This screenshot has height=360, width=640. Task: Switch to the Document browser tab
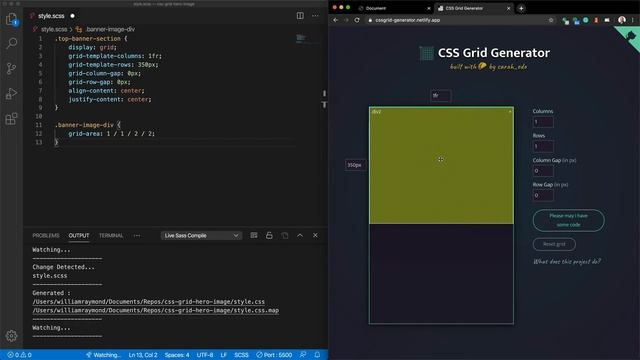[394, 8]
